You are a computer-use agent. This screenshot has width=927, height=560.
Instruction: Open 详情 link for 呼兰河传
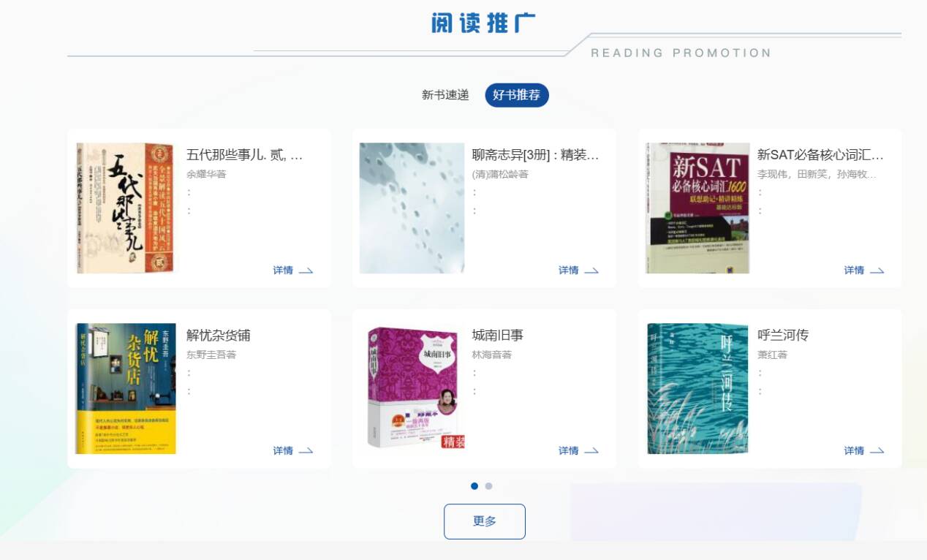click(x=854, y=451)
